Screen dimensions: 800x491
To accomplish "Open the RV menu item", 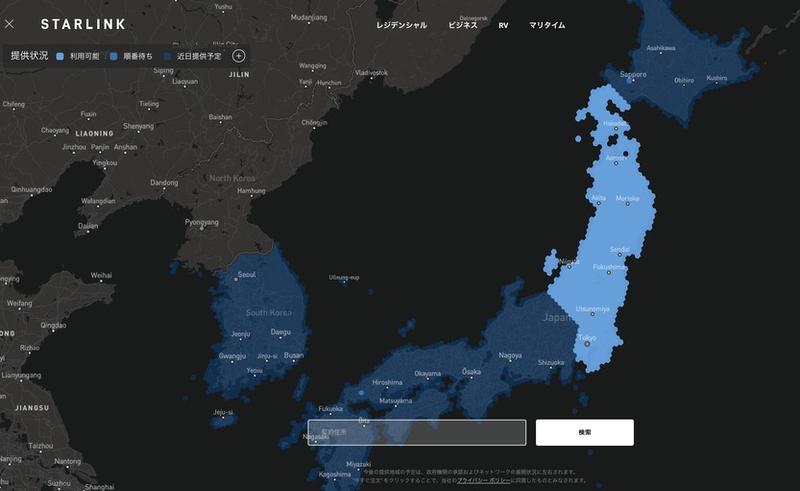I will point(504,25).
